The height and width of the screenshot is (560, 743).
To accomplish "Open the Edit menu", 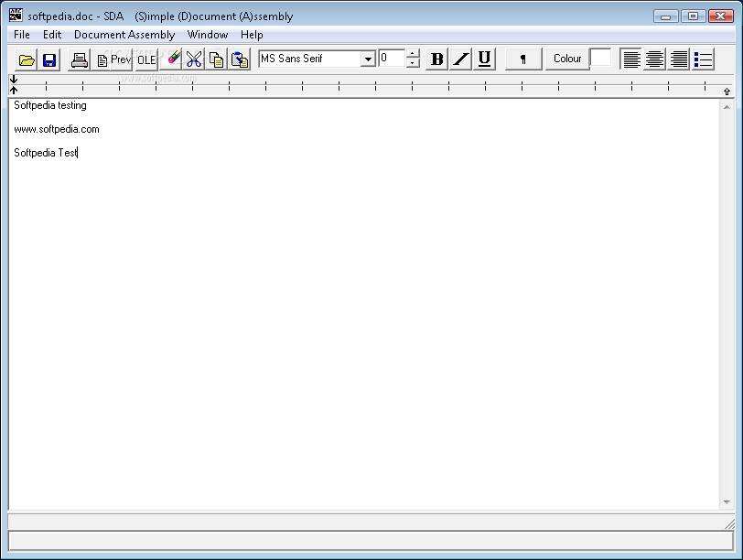I will pos(52,35).
